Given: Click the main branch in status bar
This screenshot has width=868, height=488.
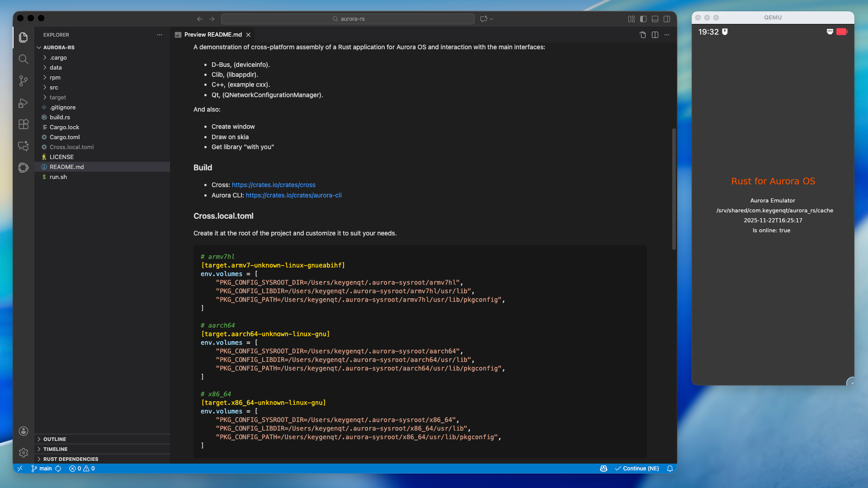Looking at the screenshot, I should tap(41, 469).
